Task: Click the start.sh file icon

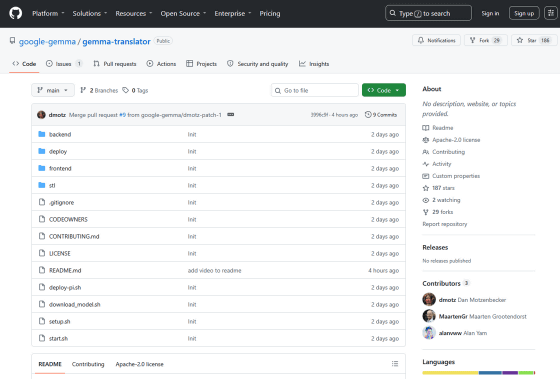Action: [42, 338]
